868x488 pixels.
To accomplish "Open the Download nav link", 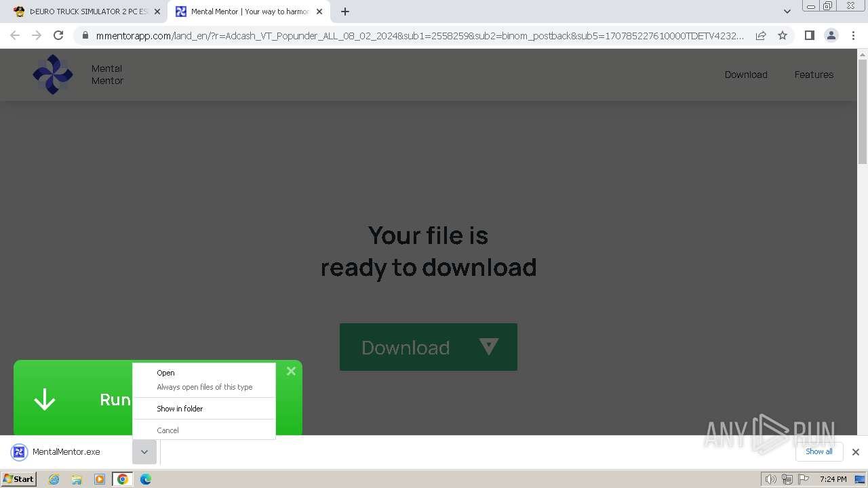I will tap(746, 75).
